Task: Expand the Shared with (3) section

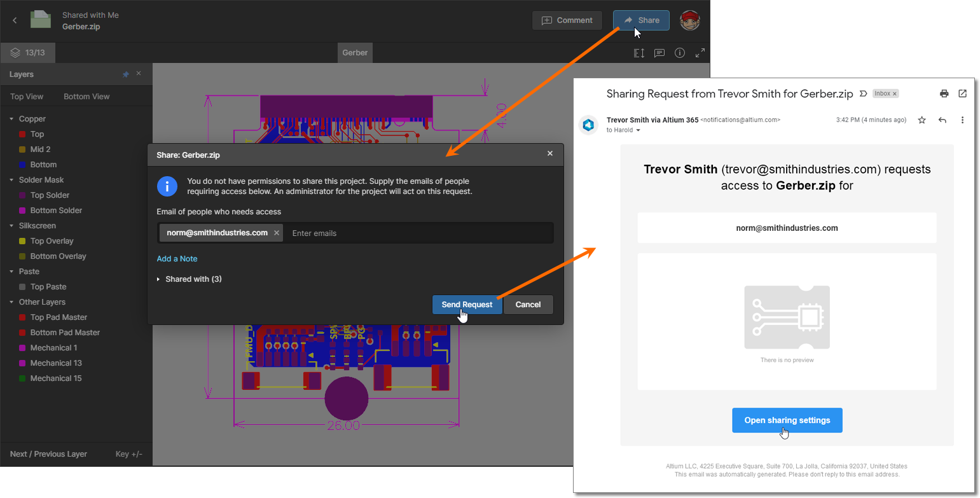Action: pyautogui.click(x=158, y=279)
